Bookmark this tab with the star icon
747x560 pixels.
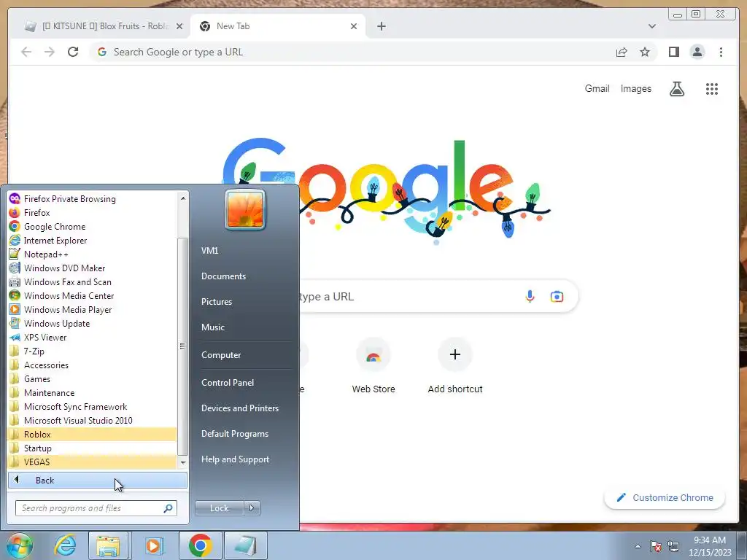(x=645, y=52)
